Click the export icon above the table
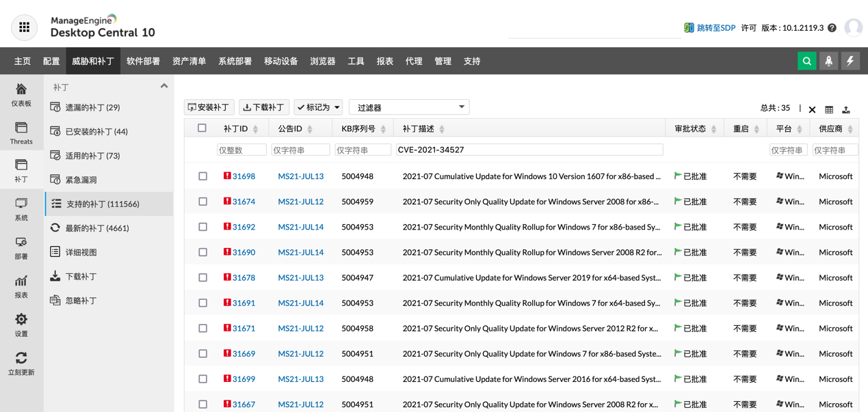 coord(846,109)
